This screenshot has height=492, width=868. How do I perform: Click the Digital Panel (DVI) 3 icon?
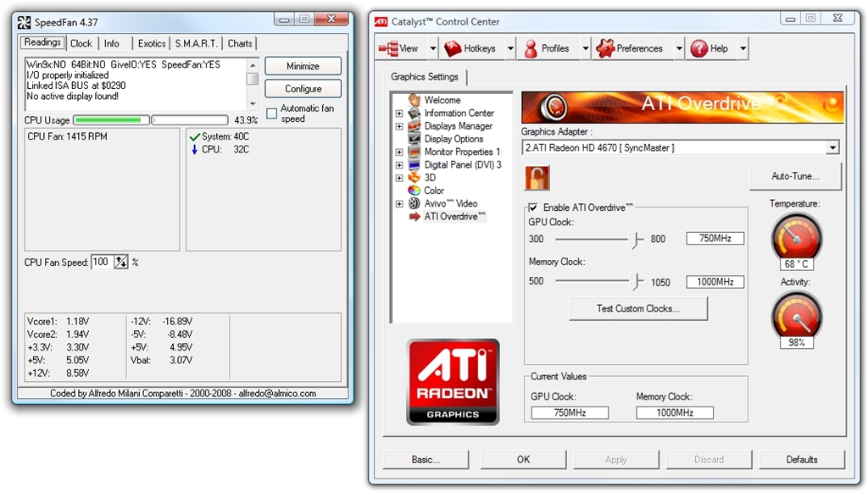(414, 165)
